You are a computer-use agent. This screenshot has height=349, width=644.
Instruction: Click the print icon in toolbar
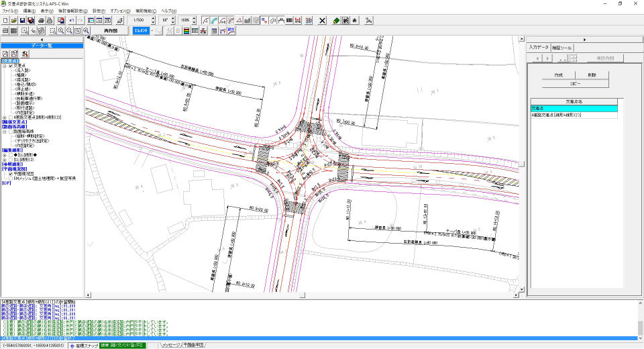(x=41, y=20)
